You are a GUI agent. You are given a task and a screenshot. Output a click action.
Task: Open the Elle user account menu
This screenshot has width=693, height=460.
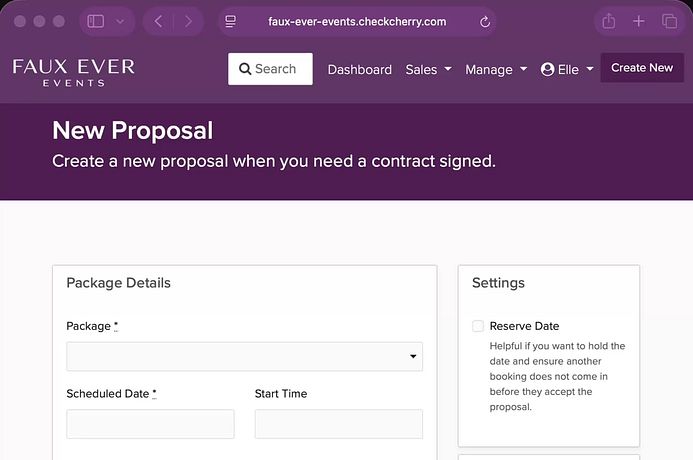click(x=567, y=69)
